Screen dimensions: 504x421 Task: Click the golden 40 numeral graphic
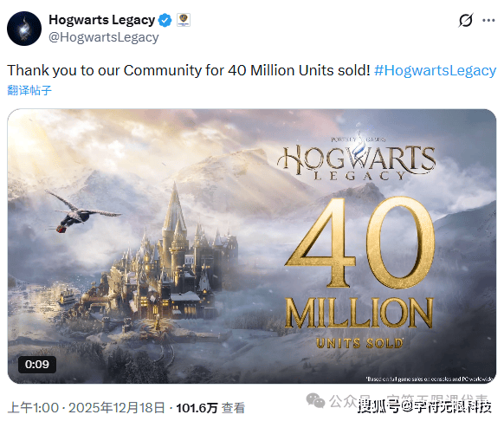[359, 243]
